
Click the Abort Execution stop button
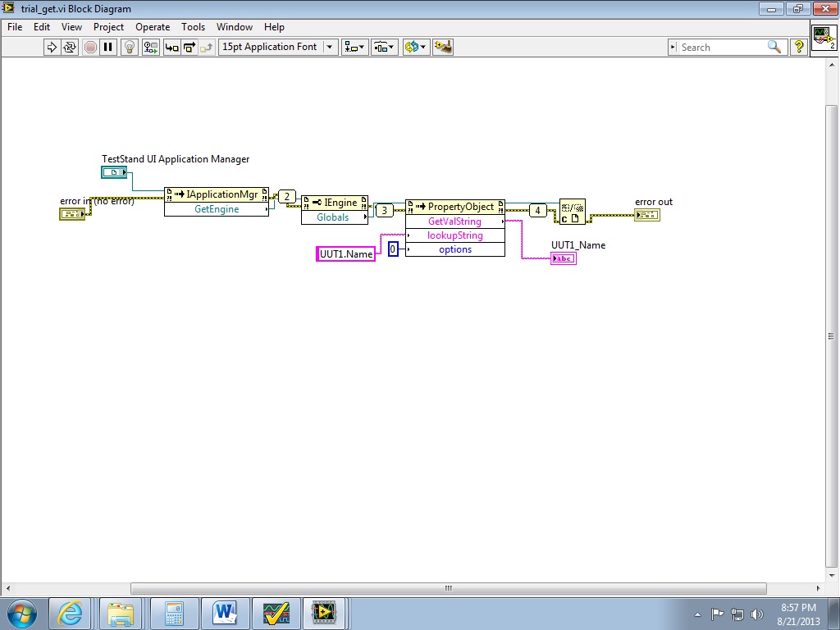(x=90, y=47)
